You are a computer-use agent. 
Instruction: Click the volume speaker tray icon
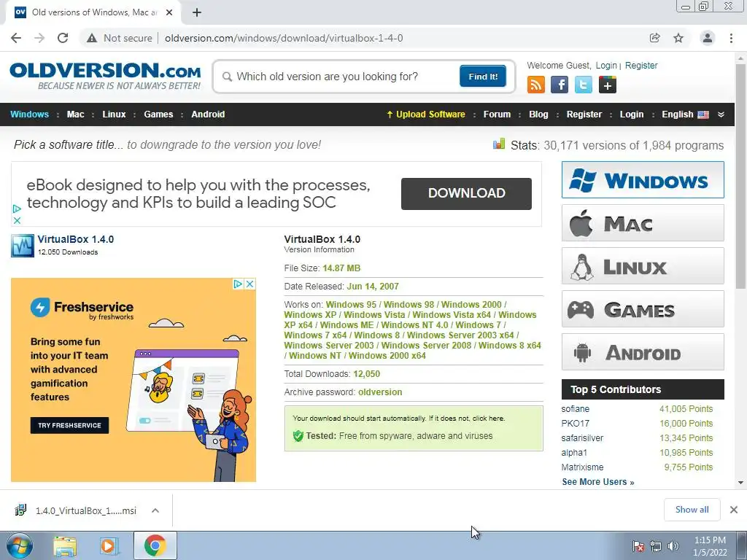coord(673,546)
